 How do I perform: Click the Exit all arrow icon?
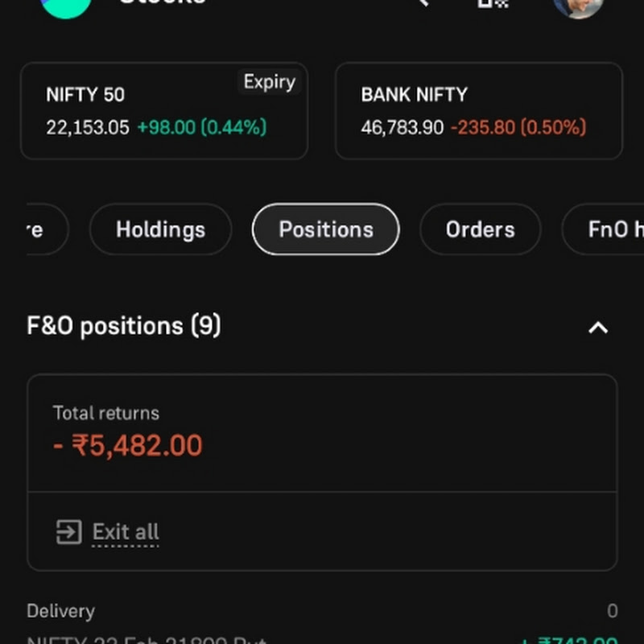[68, 532]
